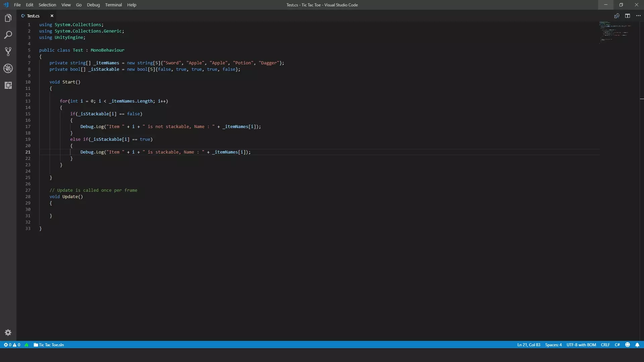This screenshot has width=644, height=362.
Task: Split the editor to the right
Action: [x=628, y=16]
